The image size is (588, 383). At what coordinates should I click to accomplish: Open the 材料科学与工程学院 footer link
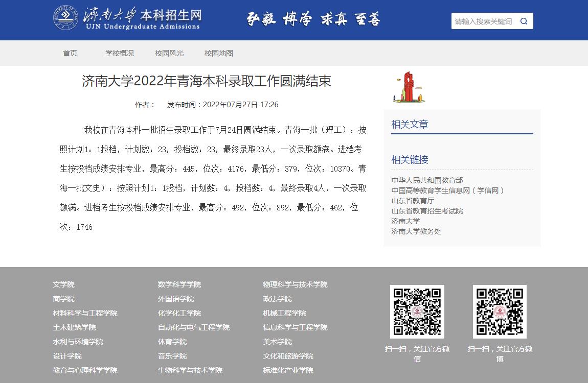(85, 313)
